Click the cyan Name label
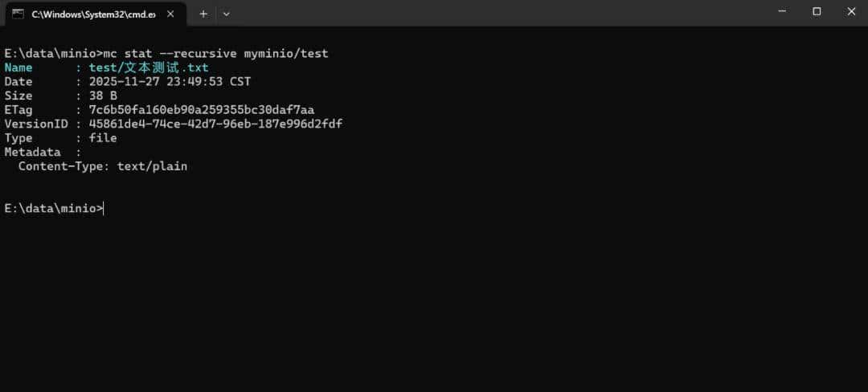This screenshot has height=392, width=868. click(18, 67)
